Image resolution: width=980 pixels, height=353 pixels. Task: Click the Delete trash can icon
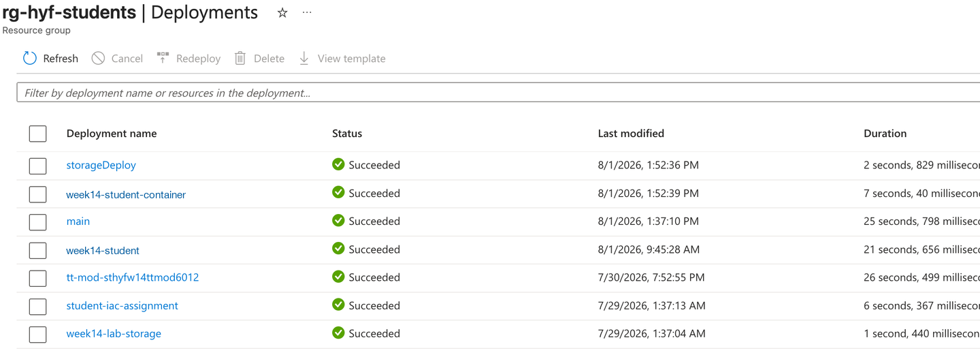click(240, 59)
